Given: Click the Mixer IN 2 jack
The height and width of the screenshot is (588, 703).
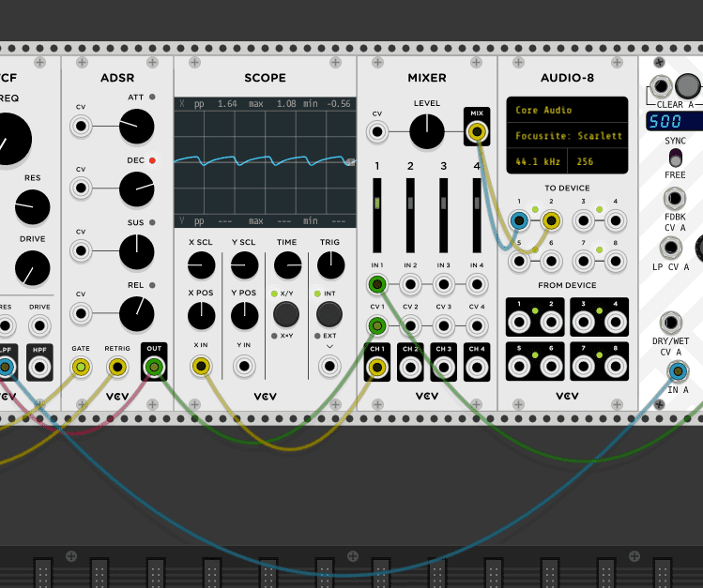Looking at the screenshot, I should click(x=410, y=284).
